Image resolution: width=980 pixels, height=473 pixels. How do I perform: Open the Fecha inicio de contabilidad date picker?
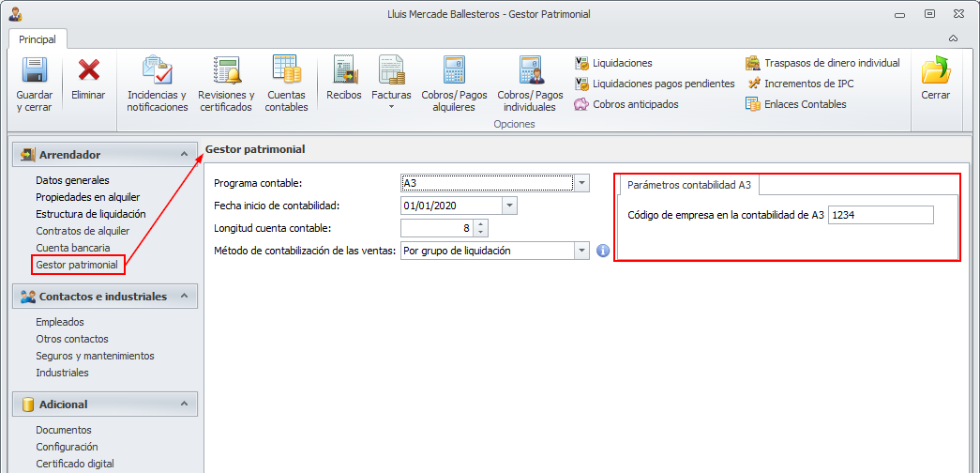[510, 206]
